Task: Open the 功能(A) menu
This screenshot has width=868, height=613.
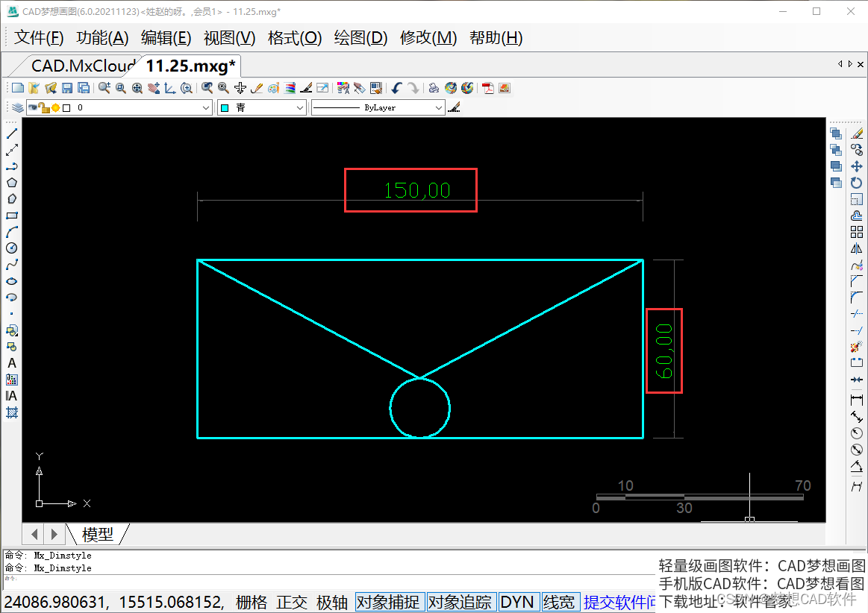Action: point(102,37)
